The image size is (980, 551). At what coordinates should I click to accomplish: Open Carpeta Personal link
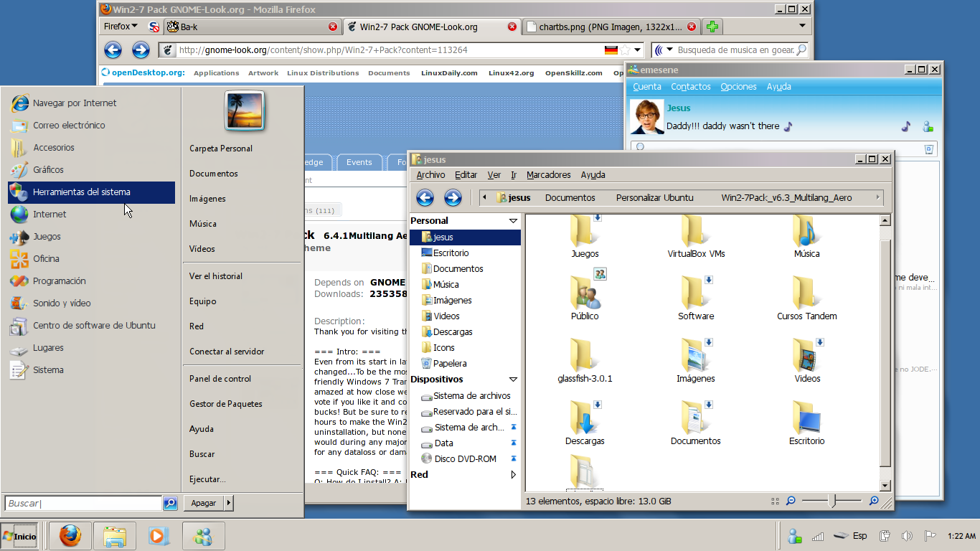221,149
